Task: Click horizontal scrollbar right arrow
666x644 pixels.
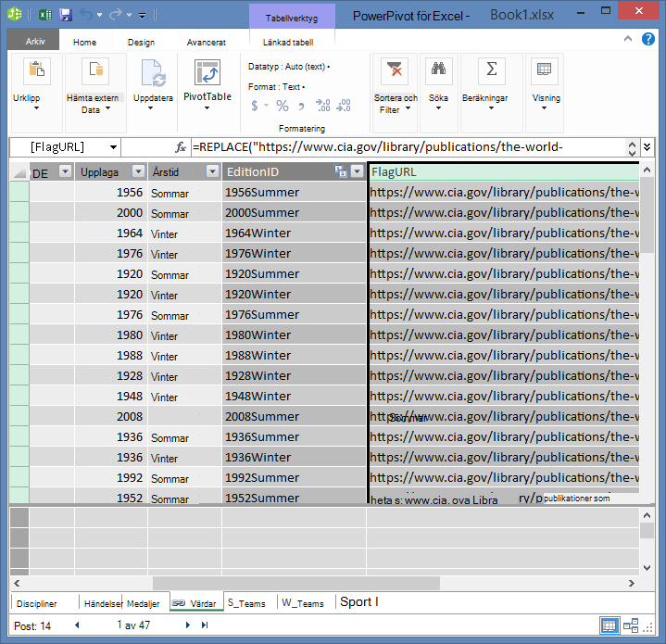Action: 632,583
